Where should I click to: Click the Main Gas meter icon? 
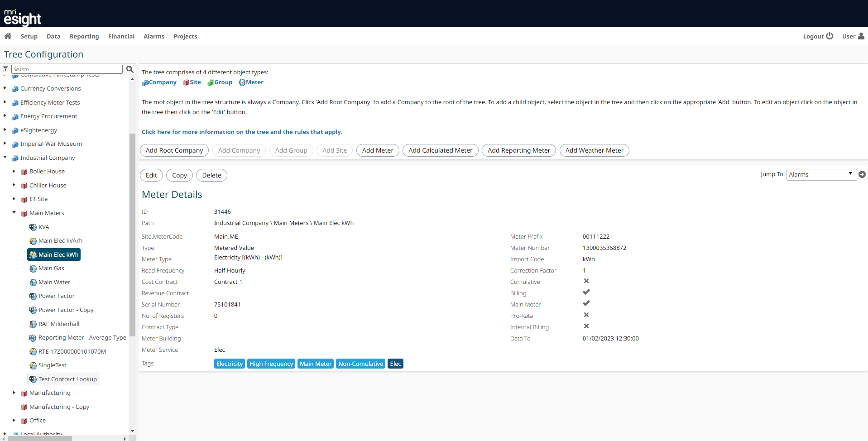click(33, 268)
